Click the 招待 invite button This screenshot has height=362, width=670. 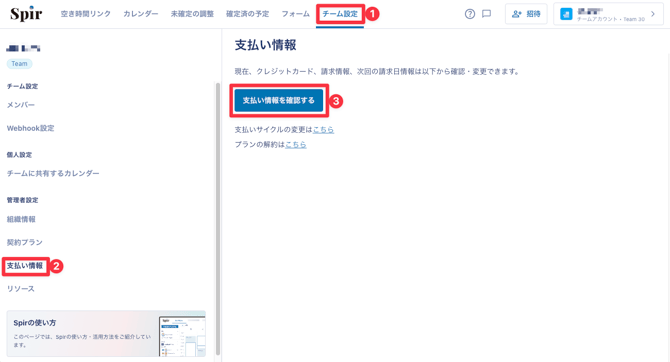click(x=526, y=14)
